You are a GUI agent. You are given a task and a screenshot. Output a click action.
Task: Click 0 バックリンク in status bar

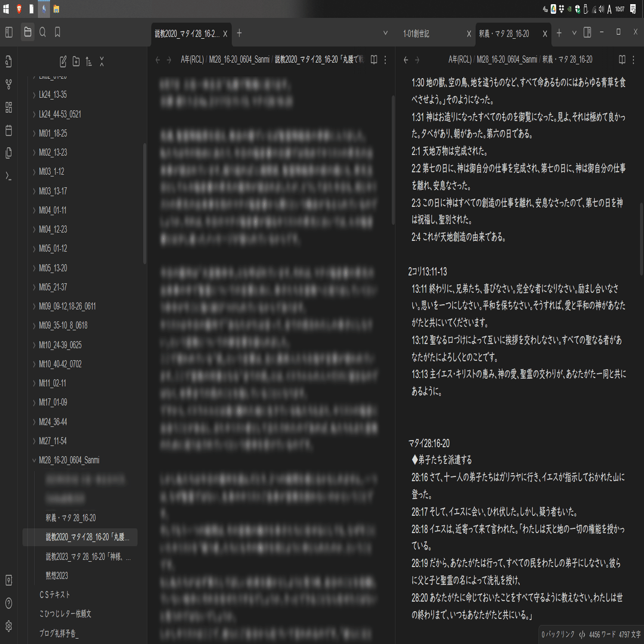tap(558, 634)
